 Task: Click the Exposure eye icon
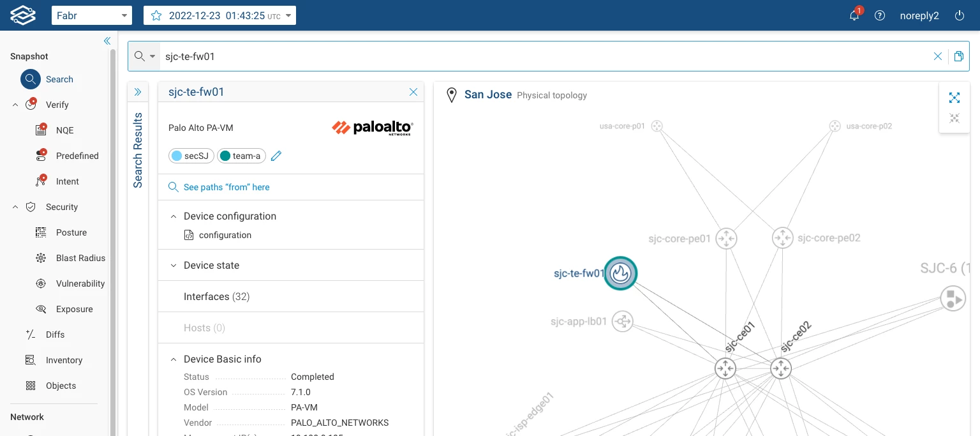pos(41,309)
